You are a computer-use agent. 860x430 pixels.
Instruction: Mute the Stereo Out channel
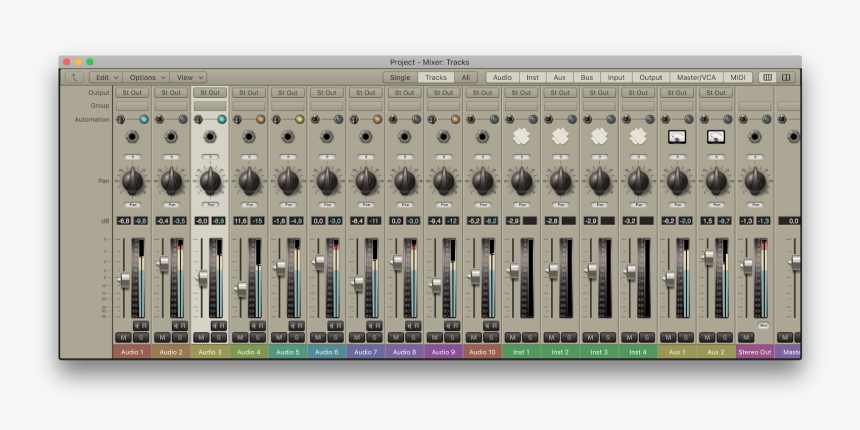[746, 337]
